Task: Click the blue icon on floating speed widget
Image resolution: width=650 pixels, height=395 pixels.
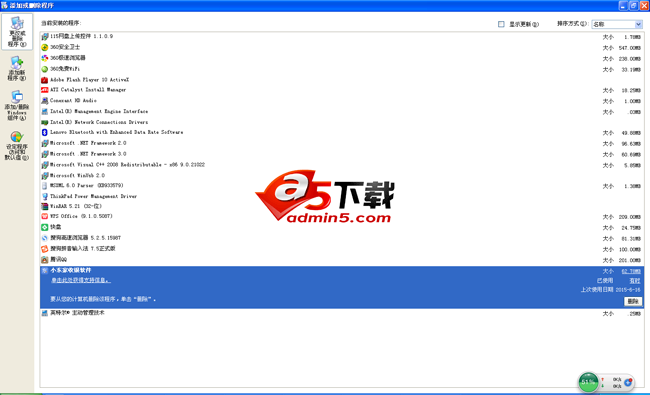Action: [628, 382]
